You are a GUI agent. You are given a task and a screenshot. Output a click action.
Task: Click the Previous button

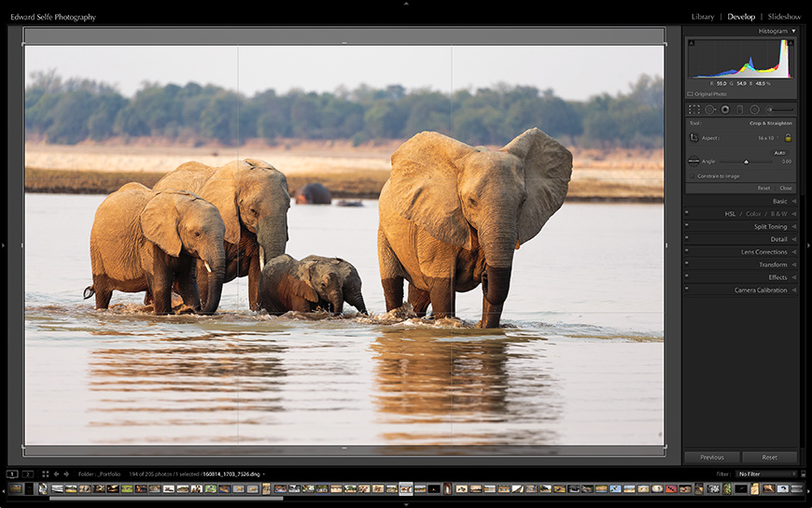pos(712,458)
